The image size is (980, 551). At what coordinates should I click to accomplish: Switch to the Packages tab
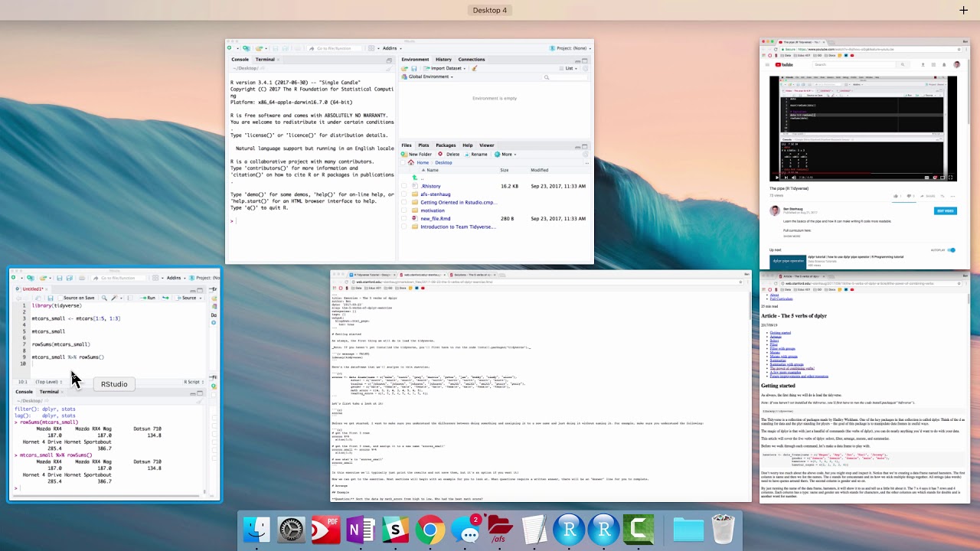(x=446, y=145)
